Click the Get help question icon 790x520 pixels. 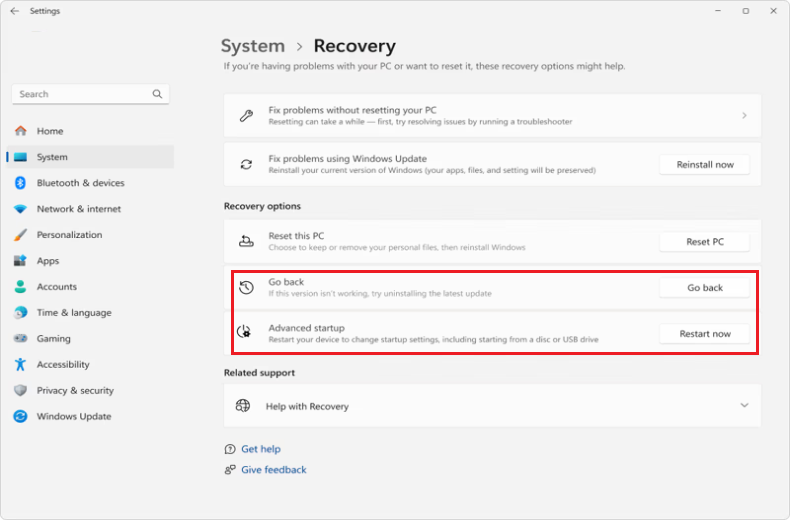coord(230,449)
